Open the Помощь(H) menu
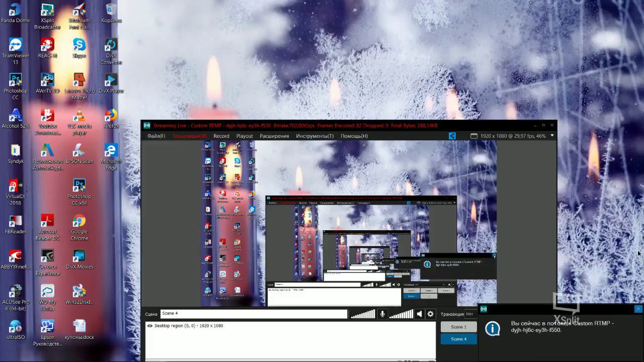The height and width of the screenshot is (362, 644). point(354,136)
